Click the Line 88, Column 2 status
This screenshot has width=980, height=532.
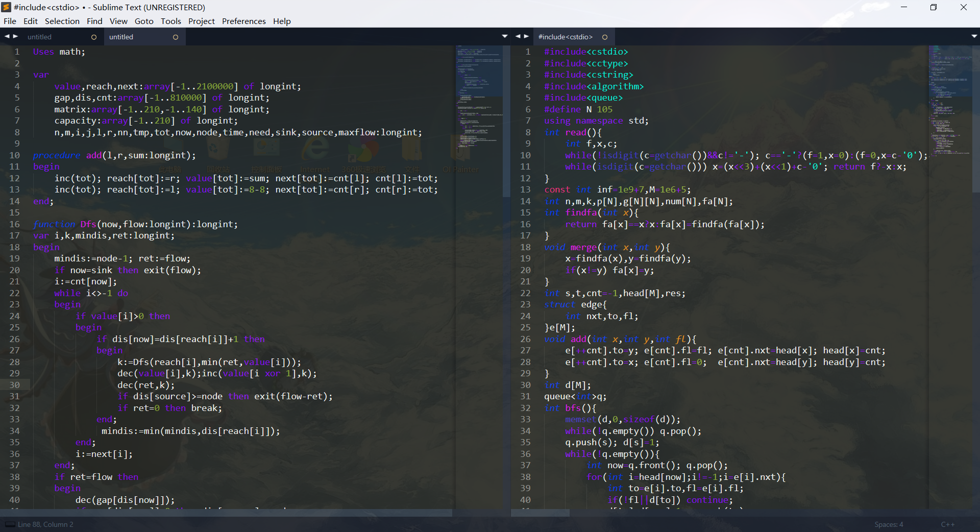coord(45,524)
